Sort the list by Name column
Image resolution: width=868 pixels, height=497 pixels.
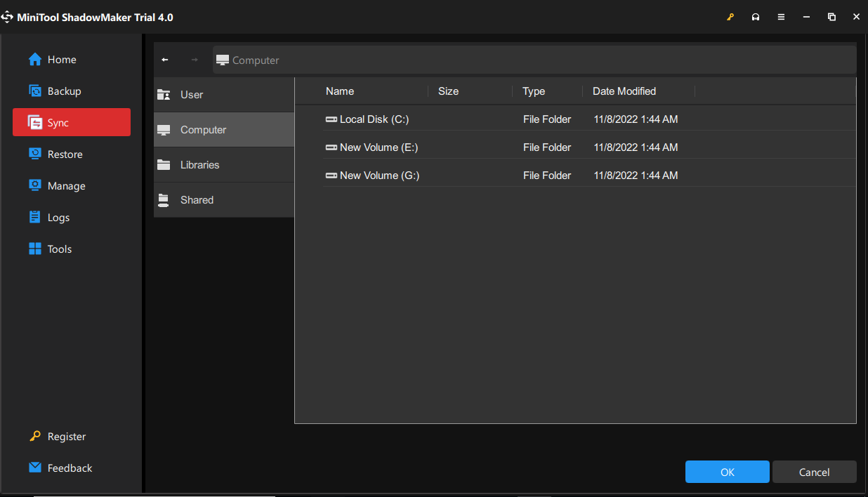(340, 91)
